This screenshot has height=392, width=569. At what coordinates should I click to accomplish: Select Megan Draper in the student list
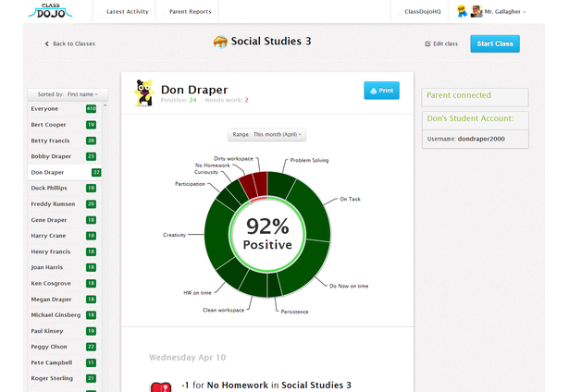click(x=65, y=300)
